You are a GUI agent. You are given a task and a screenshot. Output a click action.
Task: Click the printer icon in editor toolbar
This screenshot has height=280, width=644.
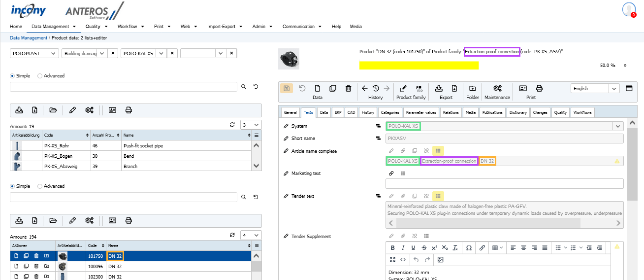(x=539, y=88)
